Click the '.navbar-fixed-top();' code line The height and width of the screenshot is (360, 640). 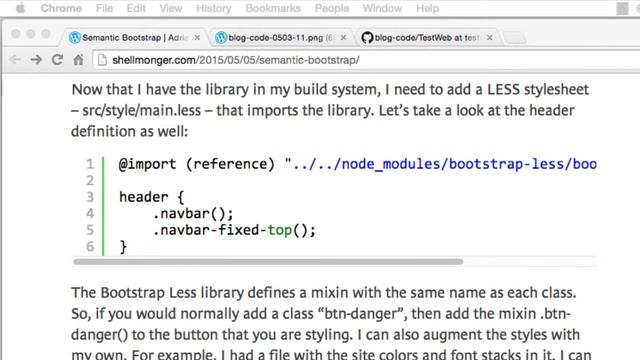(x=234, y=230)
